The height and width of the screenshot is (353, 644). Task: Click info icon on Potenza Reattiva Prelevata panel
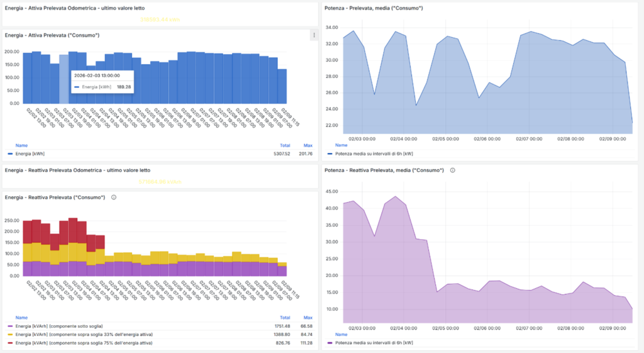pyautogui.click(x=453, y=170)
